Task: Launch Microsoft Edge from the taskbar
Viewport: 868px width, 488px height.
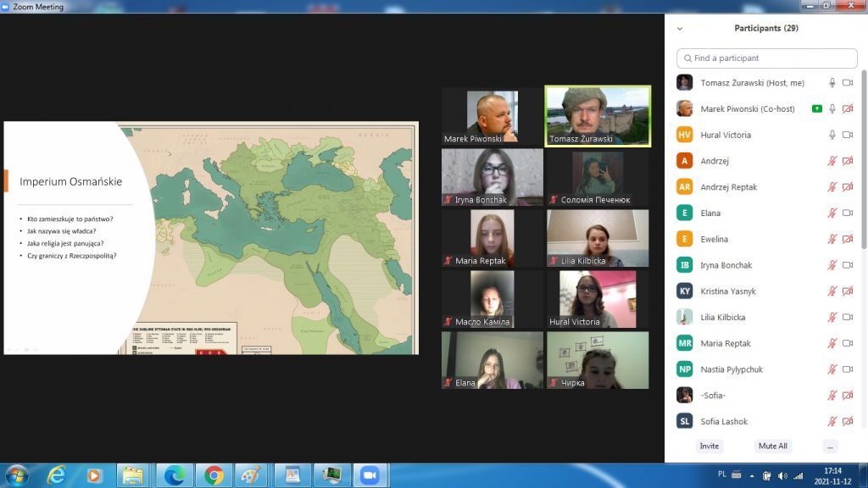Action: click(174, 474)
